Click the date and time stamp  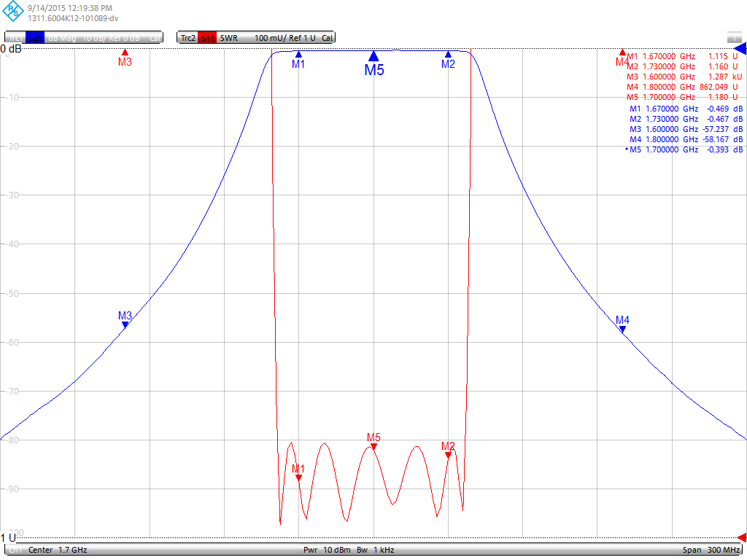tap(70, 8)
